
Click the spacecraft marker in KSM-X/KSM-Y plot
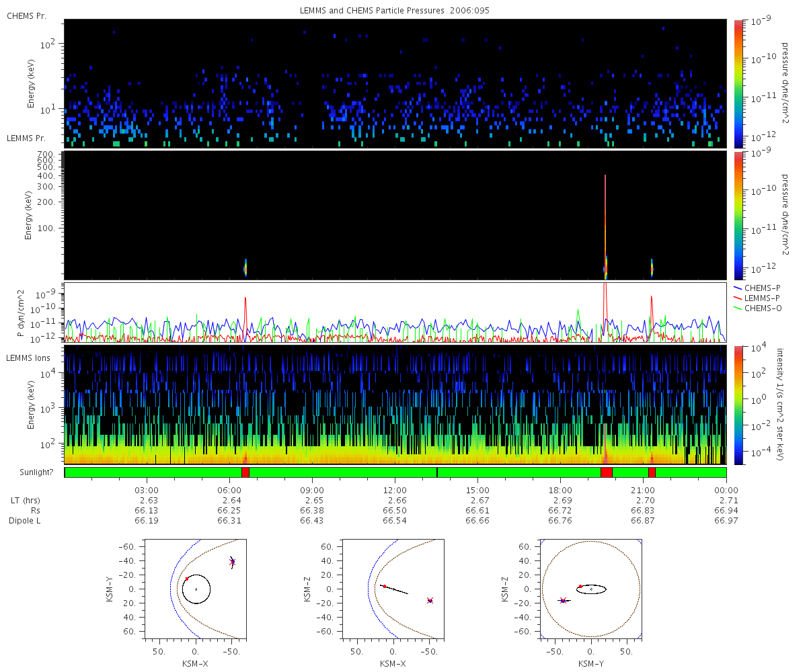232,561
